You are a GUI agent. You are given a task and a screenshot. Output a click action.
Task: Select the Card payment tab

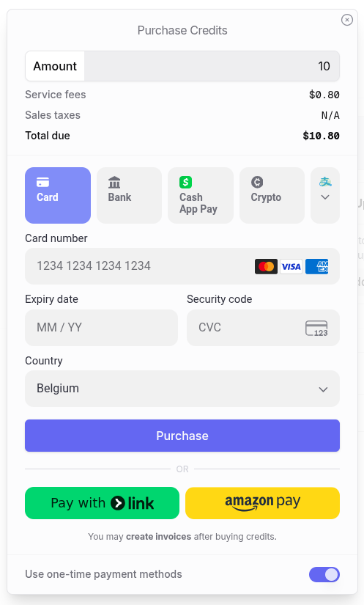[58, 195]
